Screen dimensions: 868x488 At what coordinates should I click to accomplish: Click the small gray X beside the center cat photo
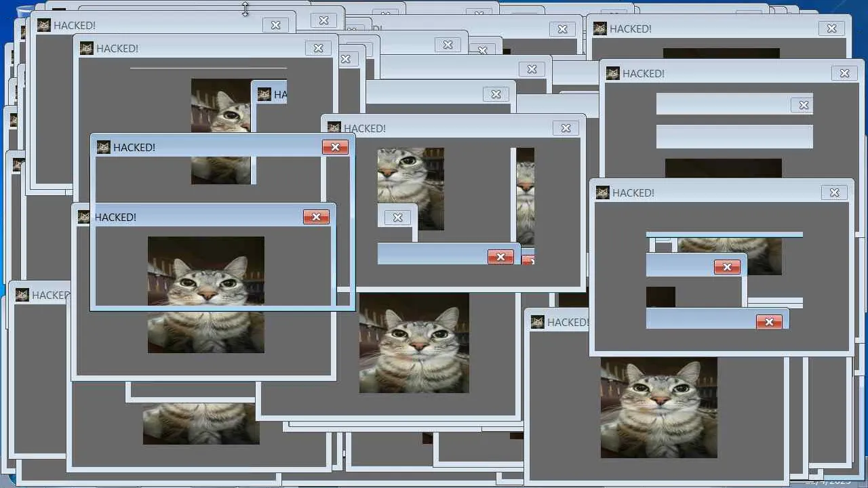pyautogui.click(x=397, y=218)
